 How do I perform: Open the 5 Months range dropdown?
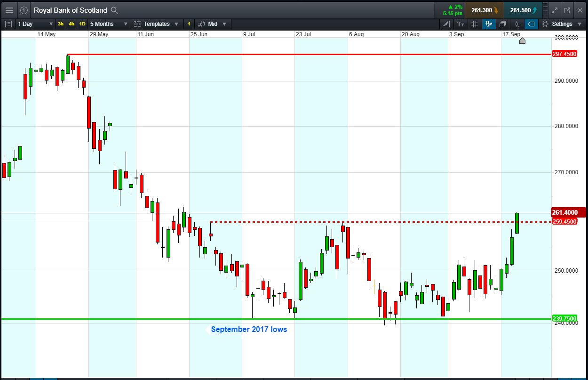click(109, 24)
